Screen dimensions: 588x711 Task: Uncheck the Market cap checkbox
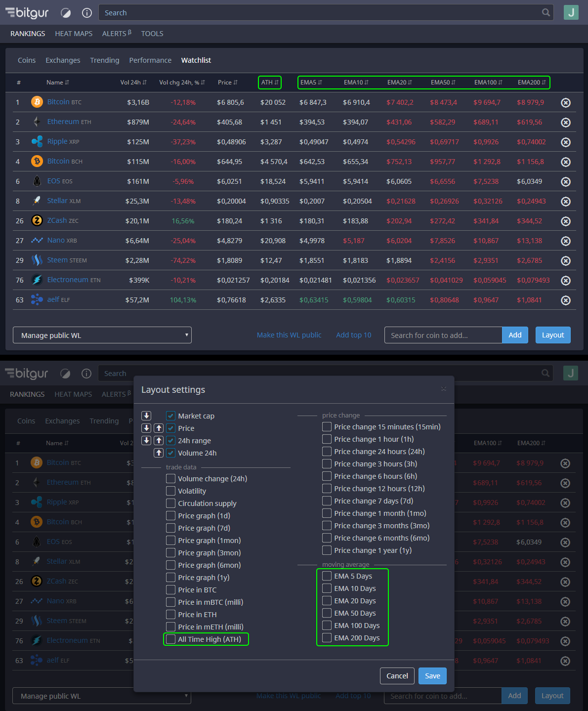[x=171, y=416]
